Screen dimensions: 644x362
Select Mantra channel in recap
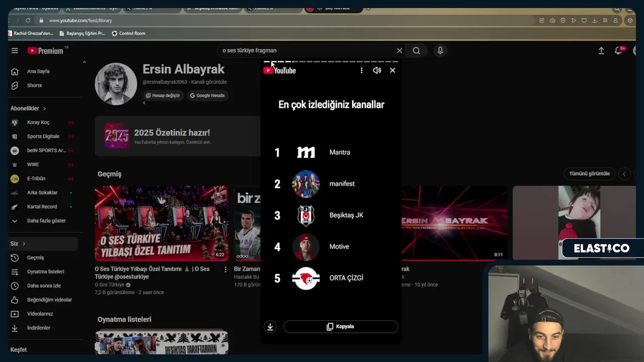pos(331,152)
